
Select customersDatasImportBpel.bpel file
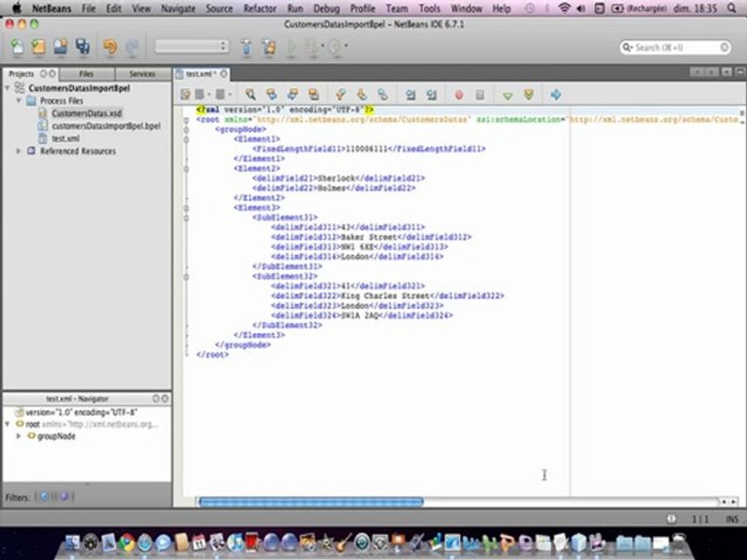[106, 126]
